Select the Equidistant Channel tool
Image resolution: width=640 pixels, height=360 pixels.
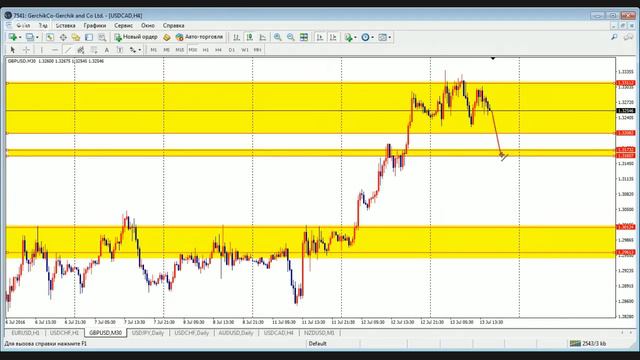81,50
